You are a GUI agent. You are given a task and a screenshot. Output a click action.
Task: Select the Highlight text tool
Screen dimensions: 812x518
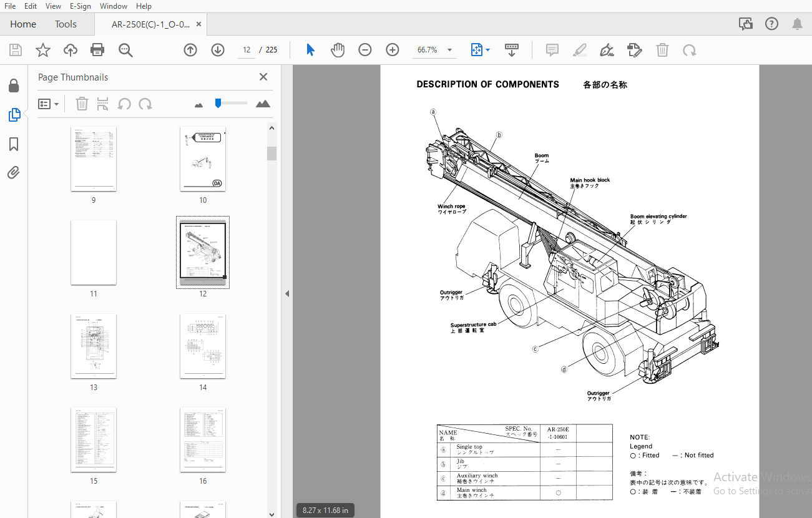coord(580,50)
